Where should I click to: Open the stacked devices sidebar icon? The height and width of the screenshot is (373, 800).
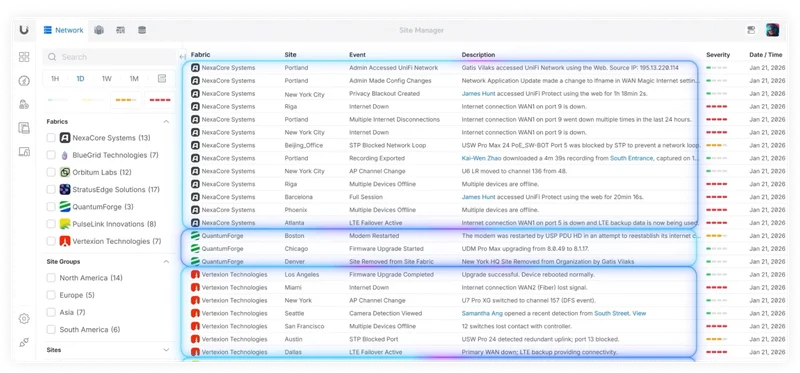[x=24, y=128]
